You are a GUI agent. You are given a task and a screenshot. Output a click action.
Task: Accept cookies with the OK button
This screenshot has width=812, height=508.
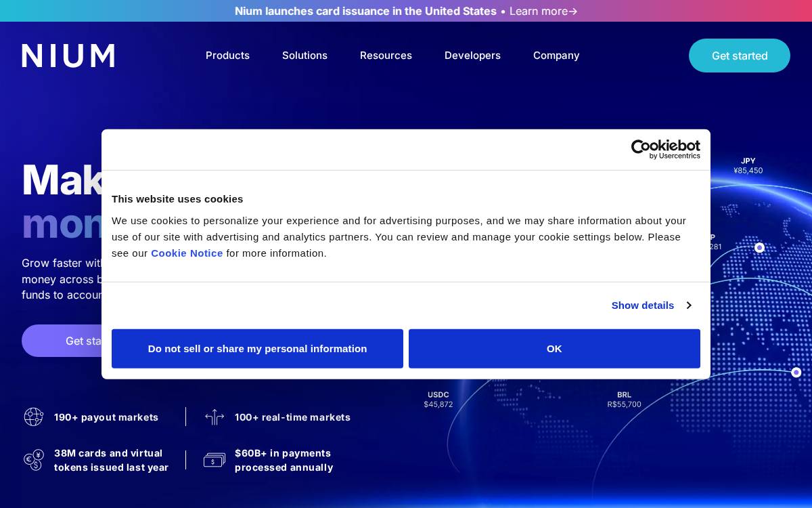point(554,349)
